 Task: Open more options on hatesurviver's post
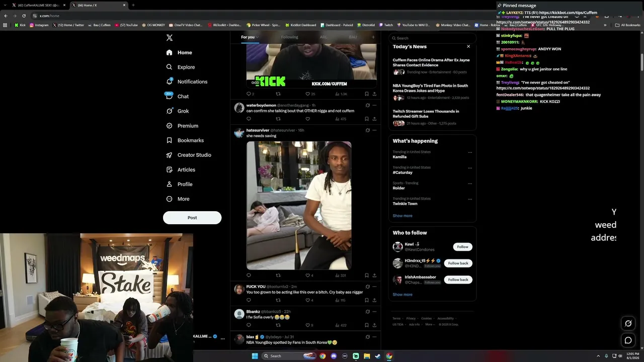[374, 130]
